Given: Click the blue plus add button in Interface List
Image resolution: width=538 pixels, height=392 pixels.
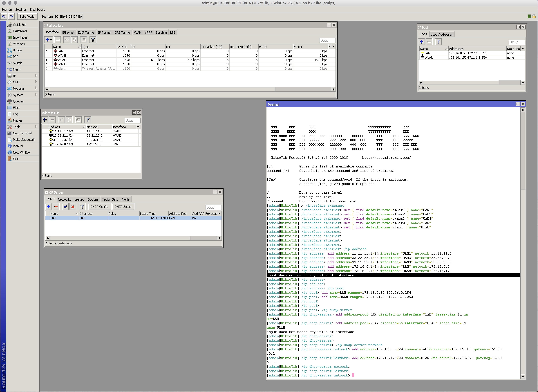Looking at the screenshot, I should coord(48,40).
